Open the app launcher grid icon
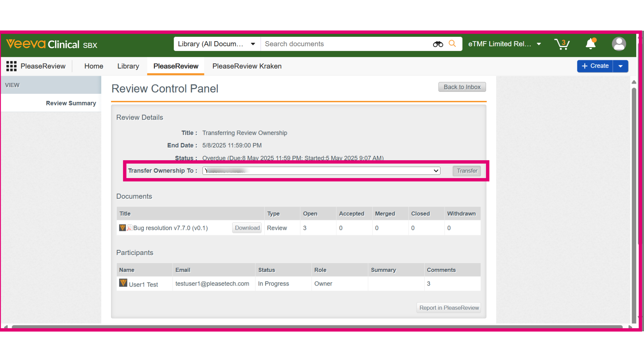 11,66
